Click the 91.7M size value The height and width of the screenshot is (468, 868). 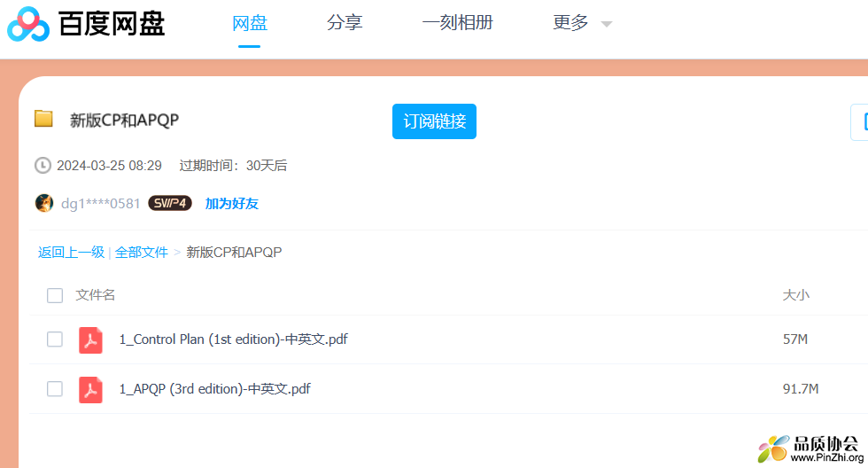tap(801, 389)
